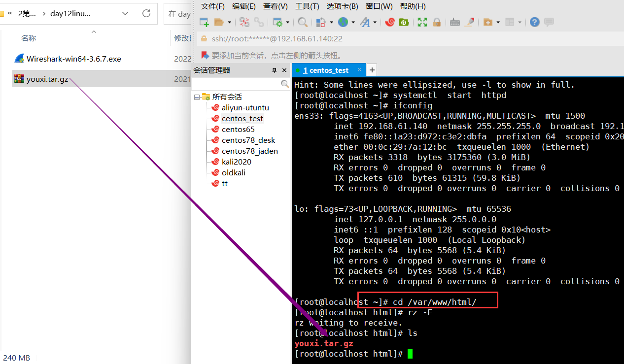Image resolution: width=624 pixels, height=364 pixels.
Task: Select the centos_test session in tree
Action: [x=242, y=119]
